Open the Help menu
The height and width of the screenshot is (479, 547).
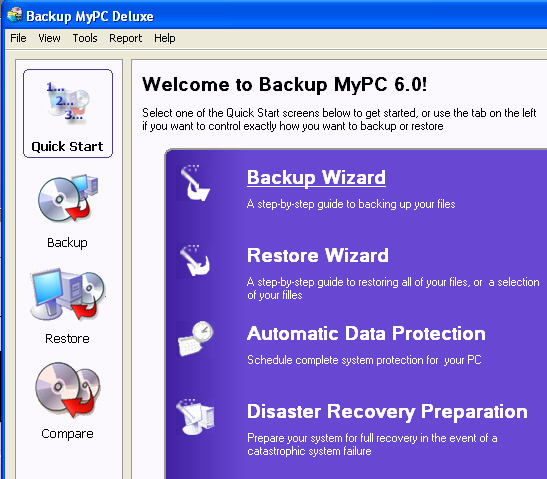pyautogui.click(x=165, y=38)
